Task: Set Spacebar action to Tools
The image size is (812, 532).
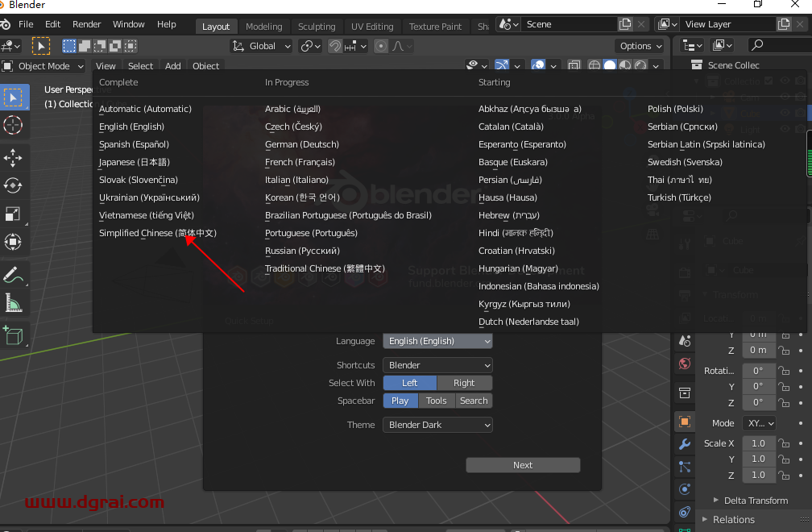Action: tap(436, 401)
